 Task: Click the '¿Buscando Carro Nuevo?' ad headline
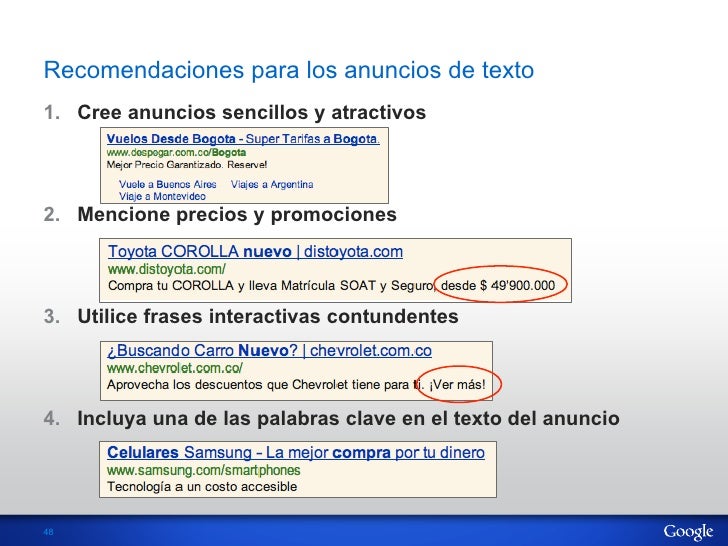(x=269, y=351)
